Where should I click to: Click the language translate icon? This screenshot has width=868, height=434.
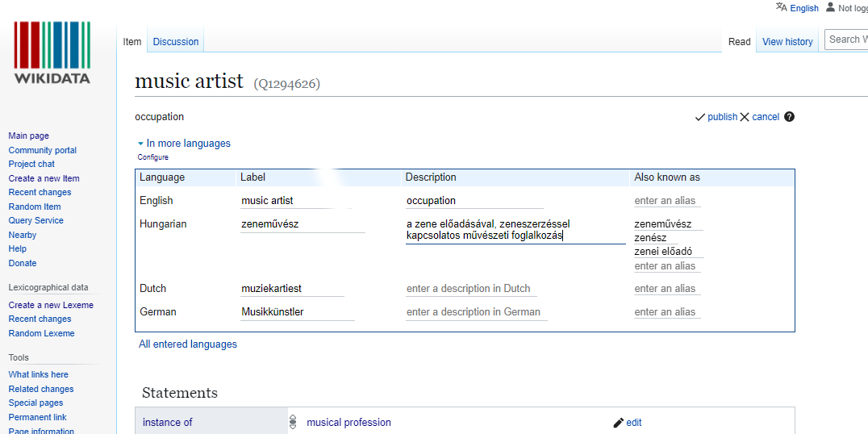781,7
